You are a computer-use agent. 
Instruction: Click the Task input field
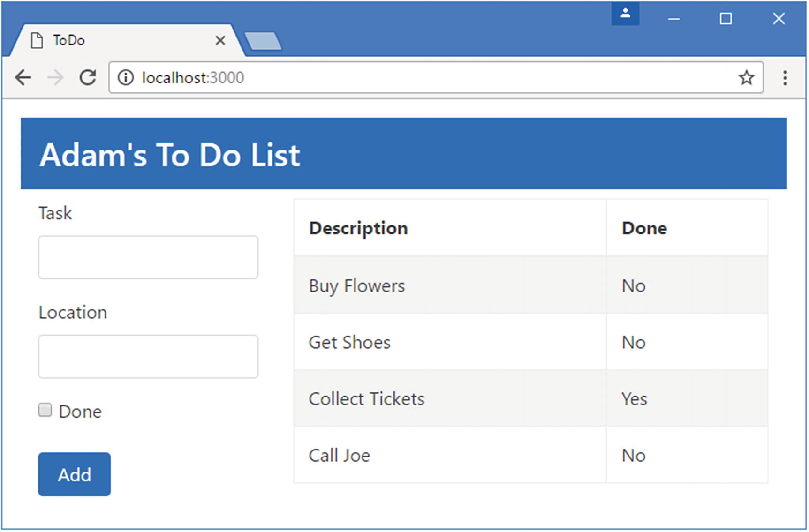[148, 257]
